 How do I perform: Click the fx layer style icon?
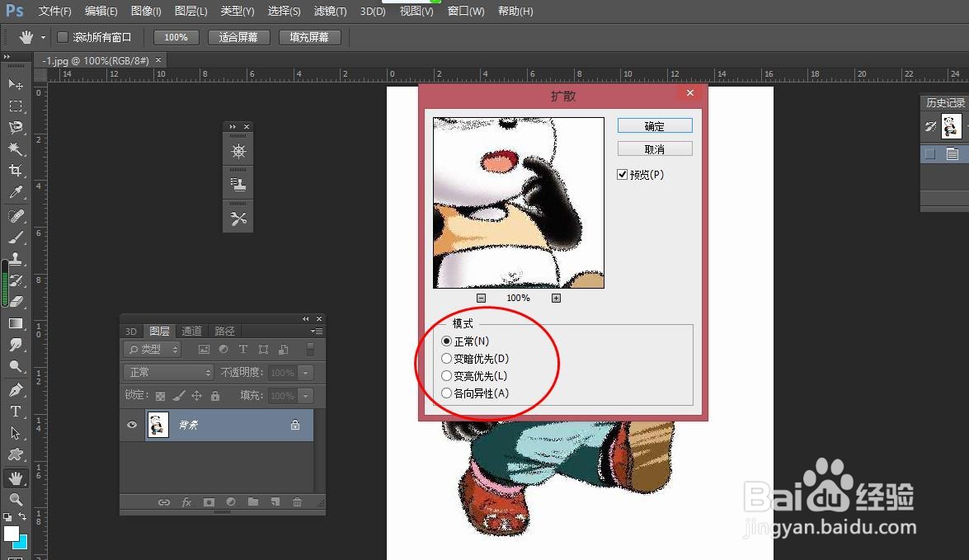[x=186, y=501]
